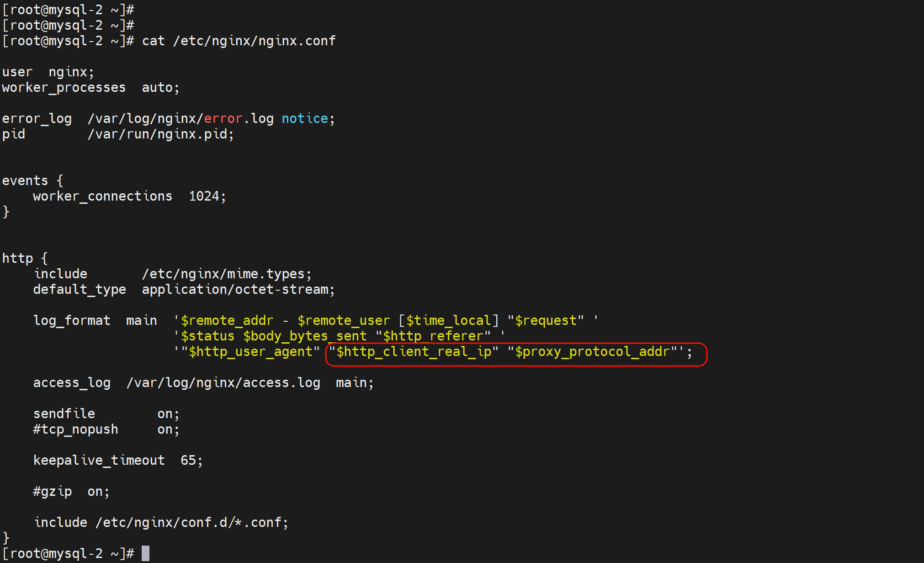
Task: Click the keepalive_timeout 65 value
Action: tap(188, 461)
